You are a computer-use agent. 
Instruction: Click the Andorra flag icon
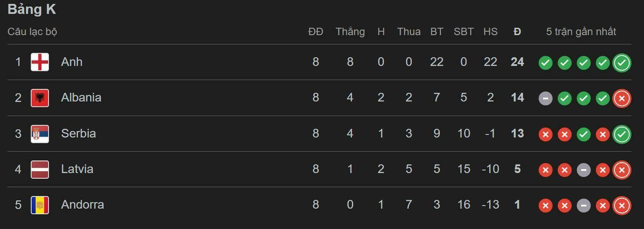click(40, 205)
